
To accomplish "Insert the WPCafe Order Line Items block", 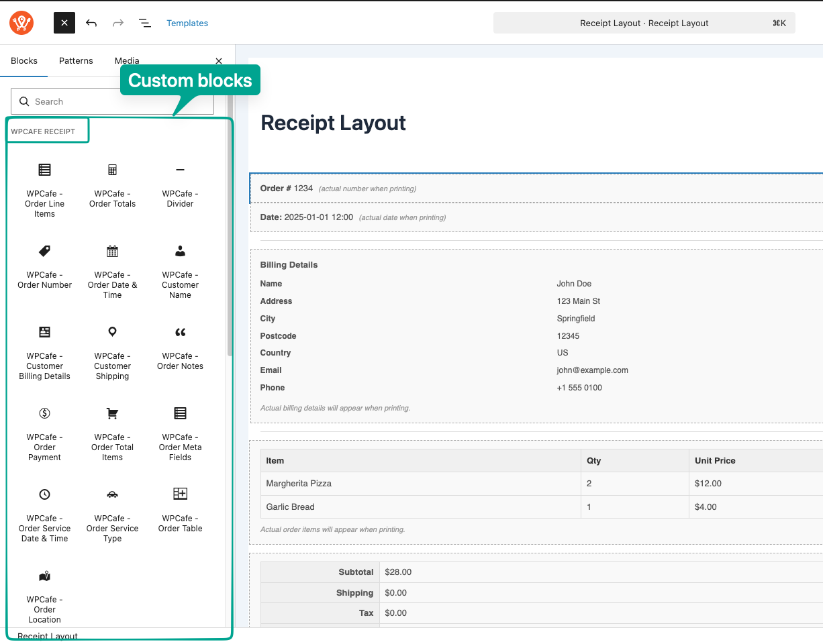I will click(44, 190).
